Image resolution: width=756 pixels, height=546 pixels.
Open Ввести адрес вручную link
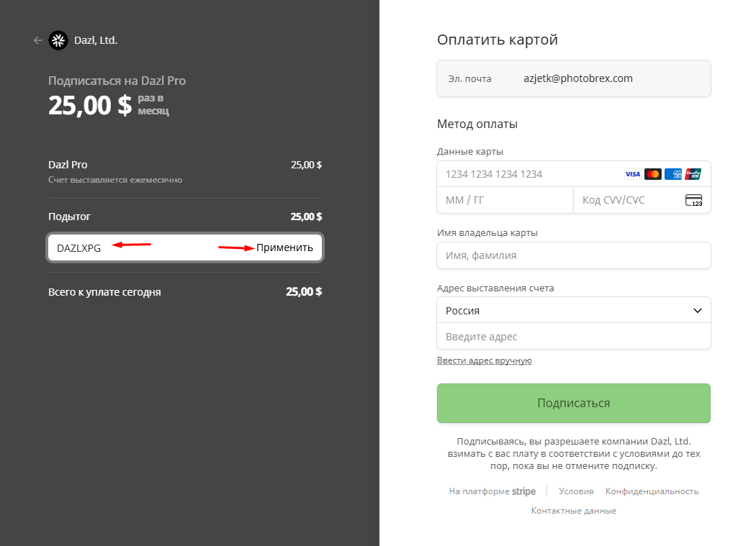point(484,360)
